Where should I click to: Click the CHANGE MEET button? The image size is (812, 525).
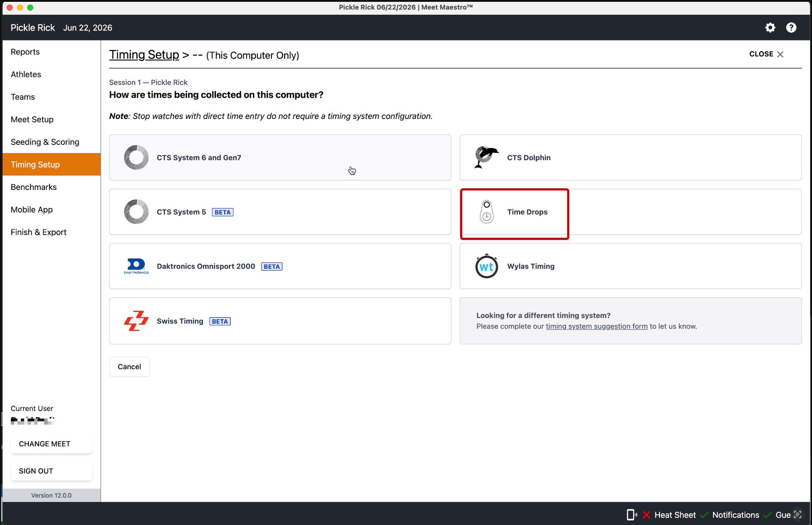pyautogui.click(x=51, y=444)
